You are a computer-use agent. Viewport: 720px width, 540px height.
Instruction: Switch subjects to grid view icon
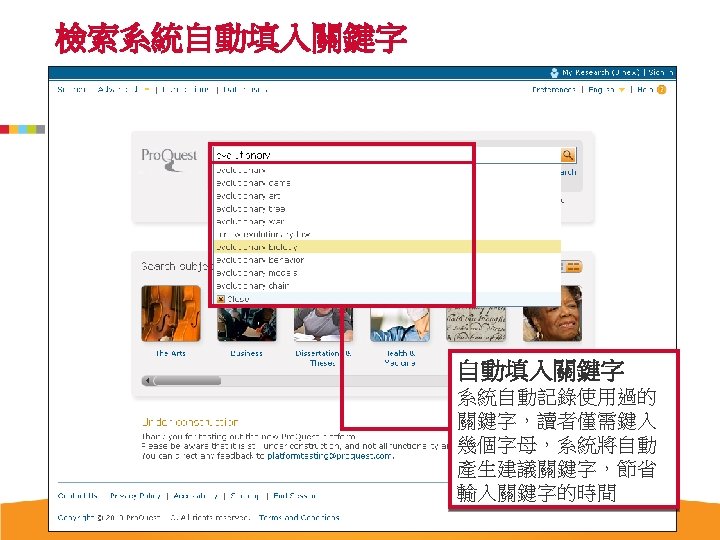point(573,266)
